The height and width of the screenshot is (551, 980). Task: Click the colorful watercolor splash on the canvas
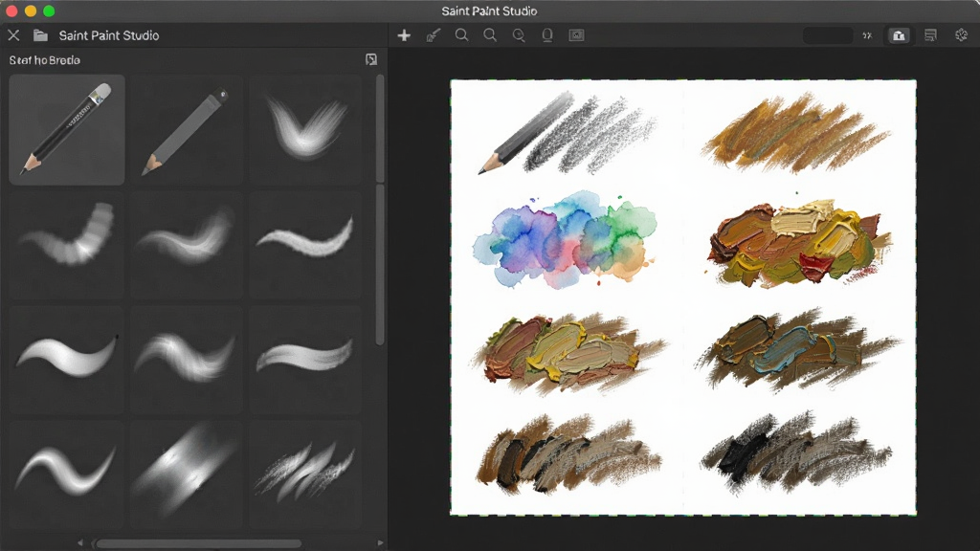click(x=566, y=240)
